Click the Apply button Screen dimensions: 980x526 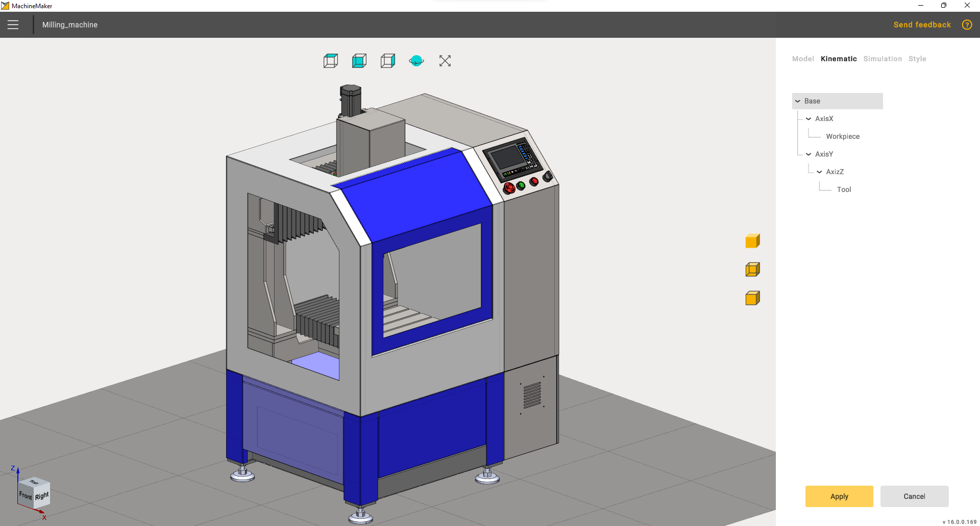point(839,496)
